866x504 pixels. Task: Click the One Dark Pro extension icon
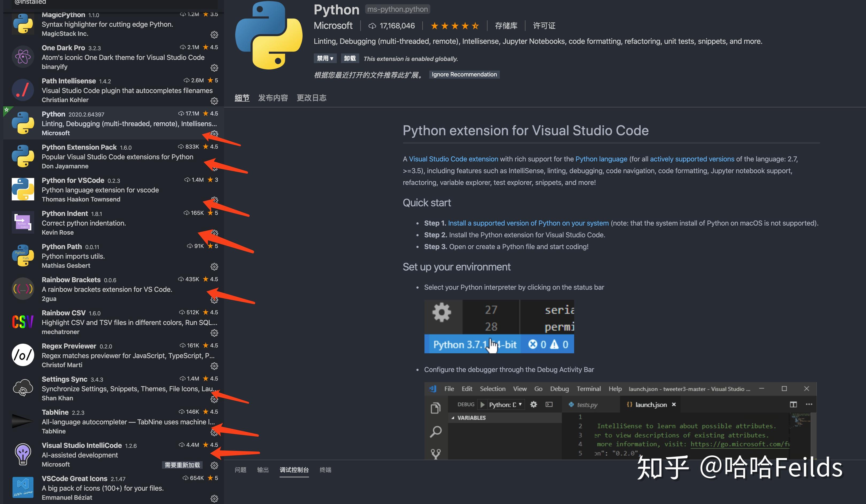pos(23,57)
